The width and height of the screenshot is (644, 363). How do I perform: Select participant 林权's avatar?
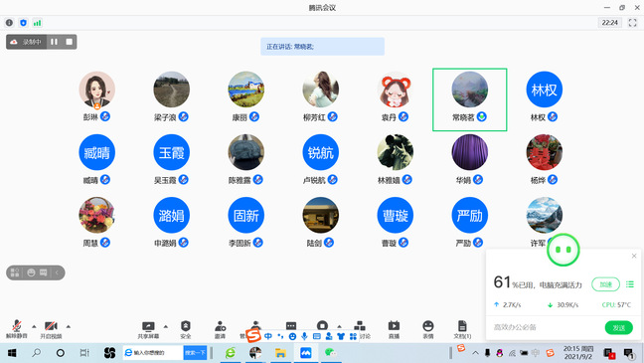click(x=545, y=90)
